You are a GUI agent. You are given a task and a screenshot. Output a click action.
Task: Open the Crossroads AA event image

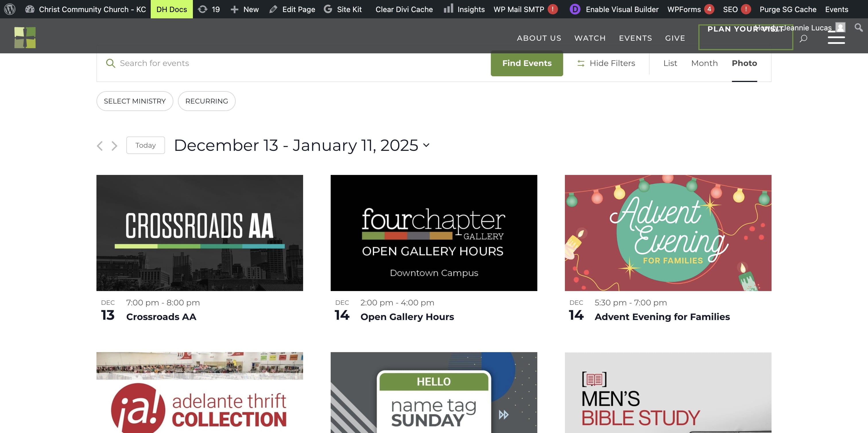click(x=199, y=233)
